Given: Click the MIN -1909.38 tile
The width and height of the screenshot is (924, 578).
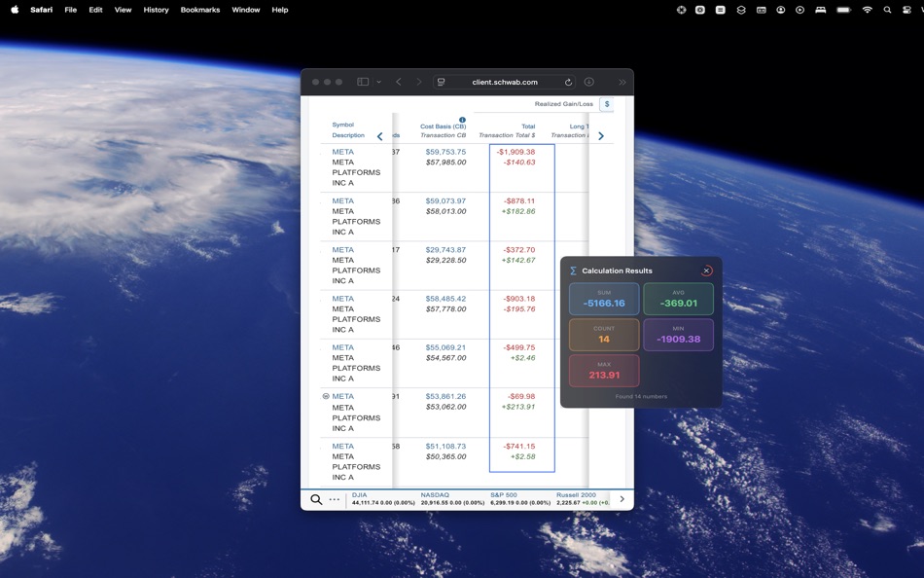Looking at the screenshot, I should point(678,335).
